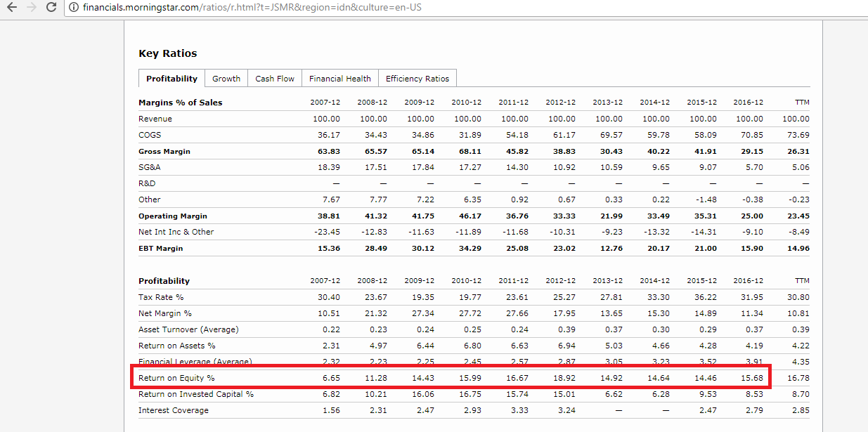Click the Tax Rate % row label

161,297
